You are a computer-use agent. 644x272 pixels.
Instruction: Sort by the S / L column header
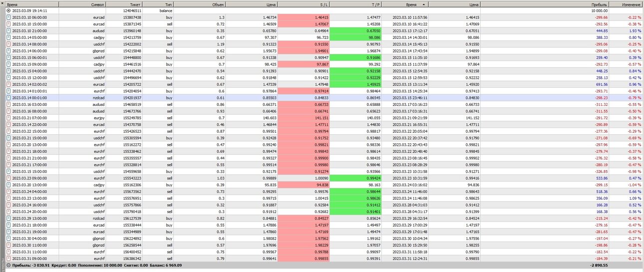(304, 4)
